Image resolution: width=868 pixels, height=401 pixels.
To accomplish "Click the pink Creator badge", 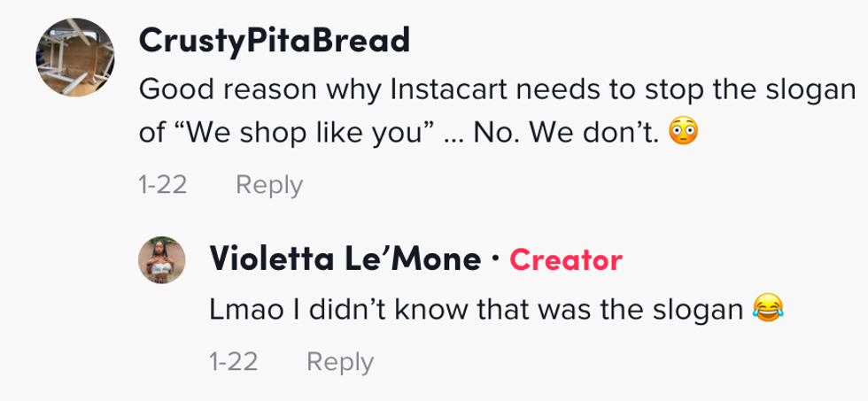I will (566, 259).
